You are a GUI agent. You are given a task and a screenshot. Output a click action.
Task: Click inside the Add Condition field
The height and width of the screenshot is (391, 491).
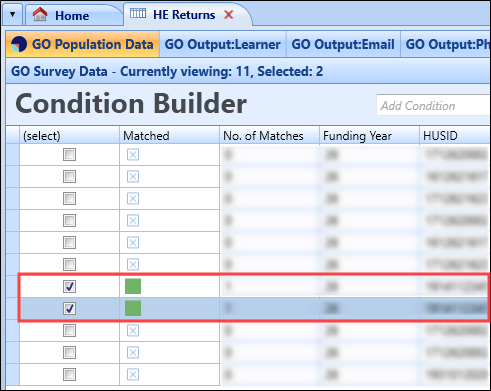[433, 105]
